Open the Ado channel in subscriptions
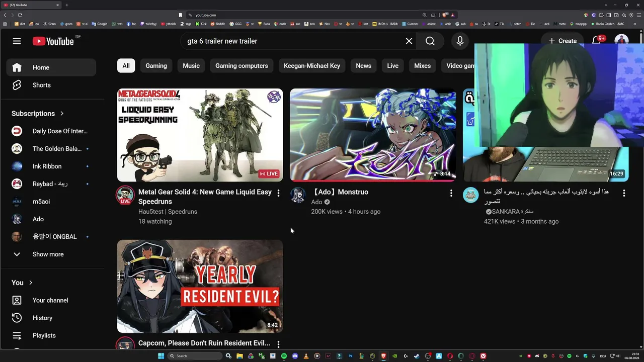The width and height of the screenshot is (644, 362). click(51, 219)
